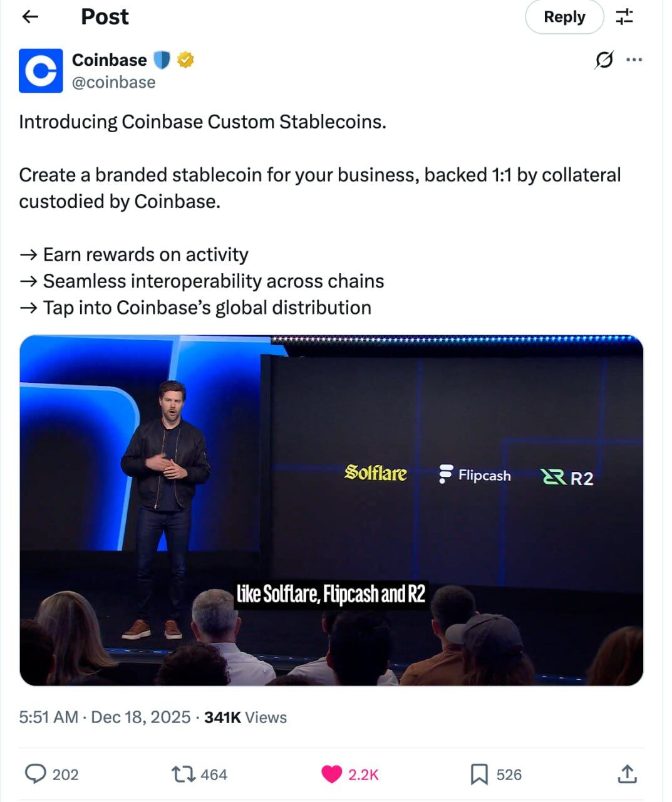Click the blue shield affiliation badge
This screenshot has height=802, width=672.
point(162,60)
